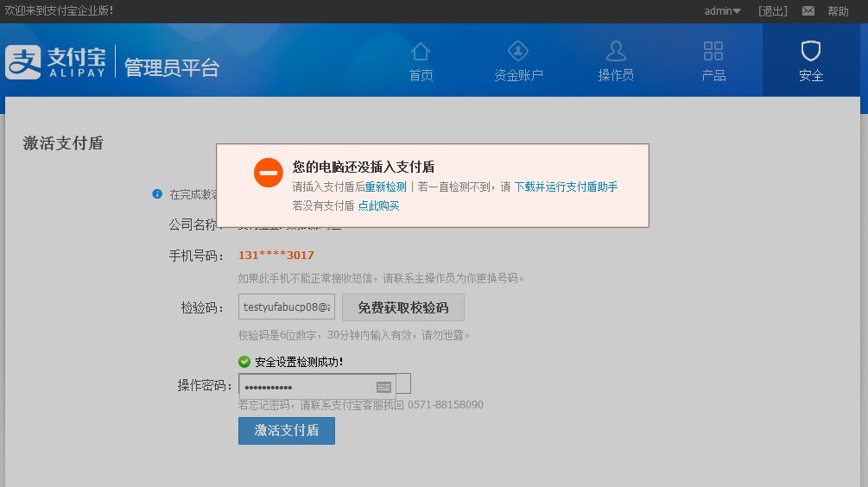Click the red error icon in the alert
The image size is (868, 487).
[269, 173]
